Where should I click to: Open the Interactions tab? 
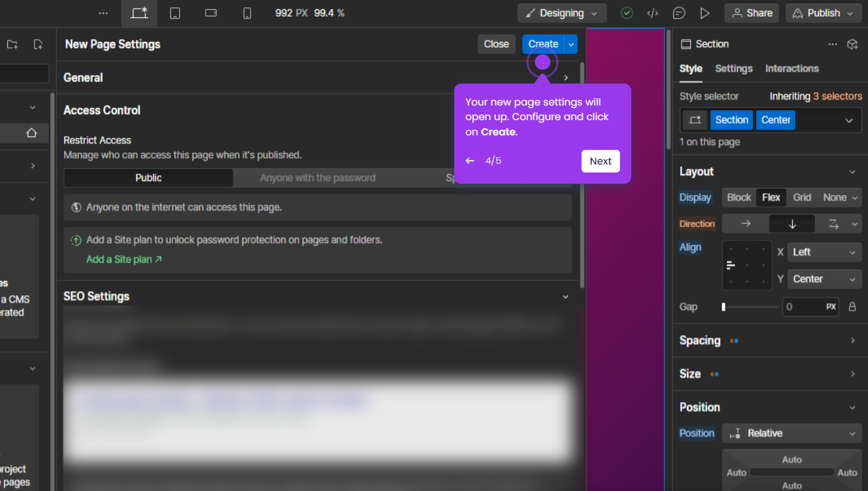(x=792, y=68)
